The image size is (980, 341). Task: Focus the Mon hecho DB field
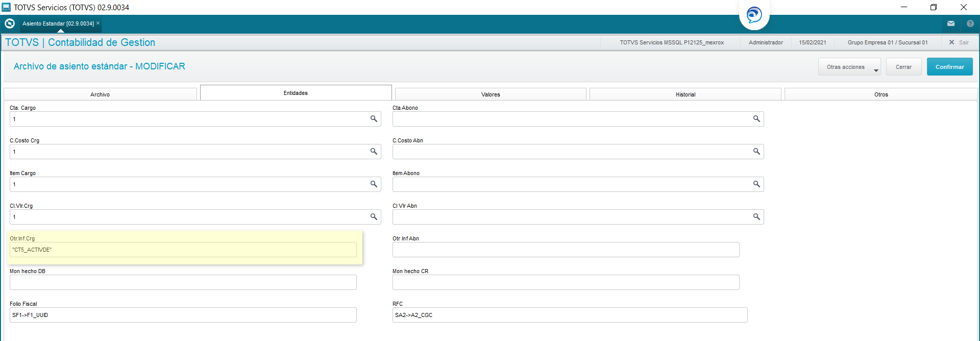183,282
